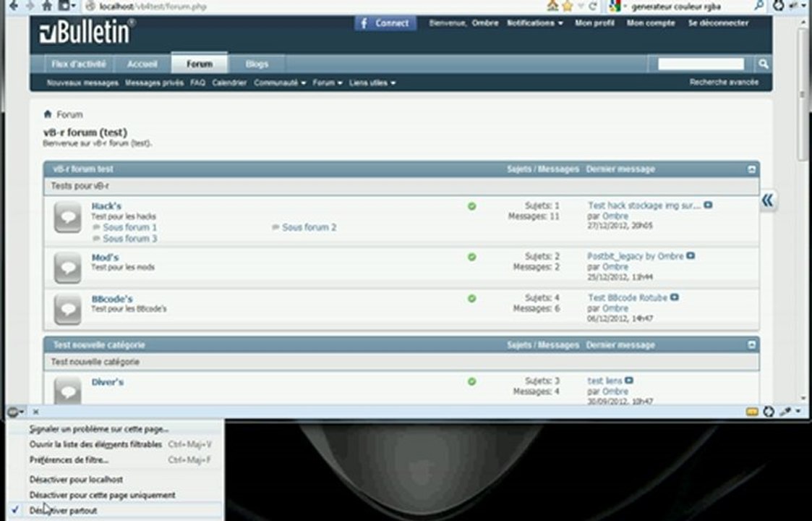Switch to the Blogs tab
Viewport: 812px width, 521px height.
click(x=257, y=64)
